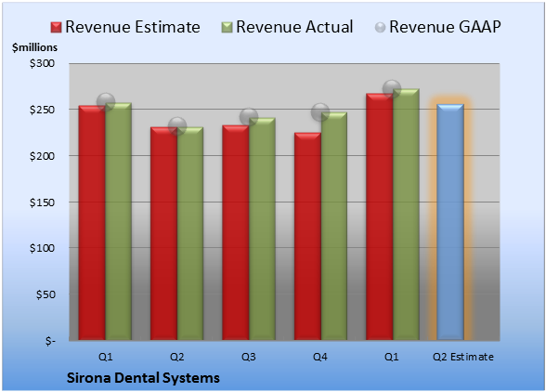Screen dimensions: 546x392
Task: Click the '$150' axis value
Action: 42,203
